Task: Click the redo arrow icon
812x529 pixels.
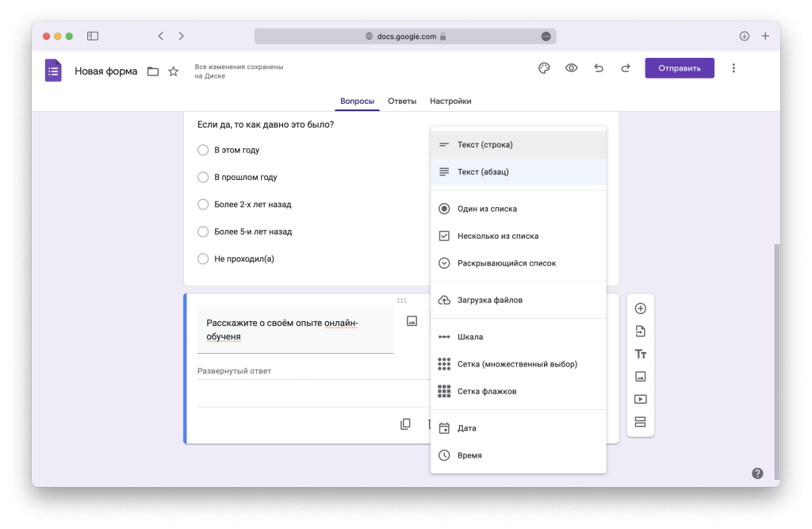Action: point(626,68)
